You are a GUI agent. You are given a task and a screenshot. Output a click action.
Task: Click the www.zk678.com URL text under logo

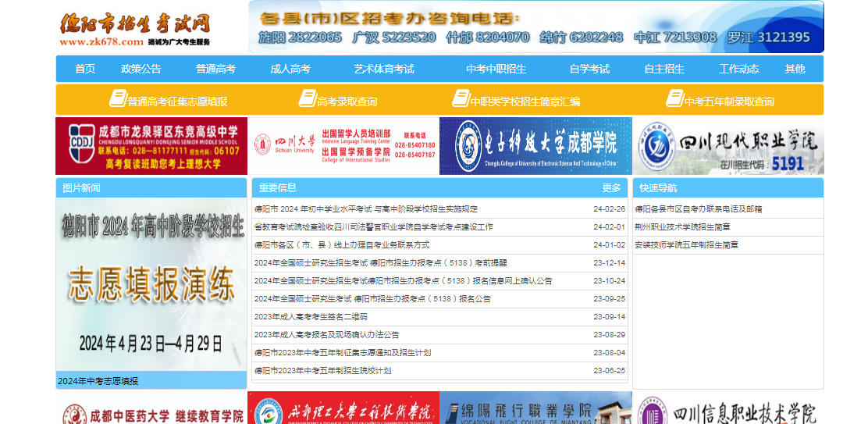101,42
